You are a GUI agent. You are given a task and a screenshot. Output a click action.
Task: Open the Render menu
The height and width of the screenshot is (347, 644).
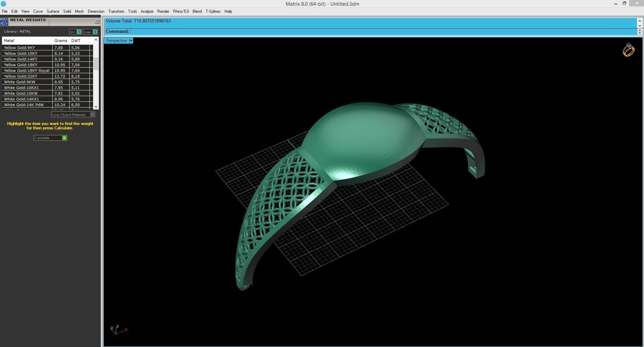163,11
